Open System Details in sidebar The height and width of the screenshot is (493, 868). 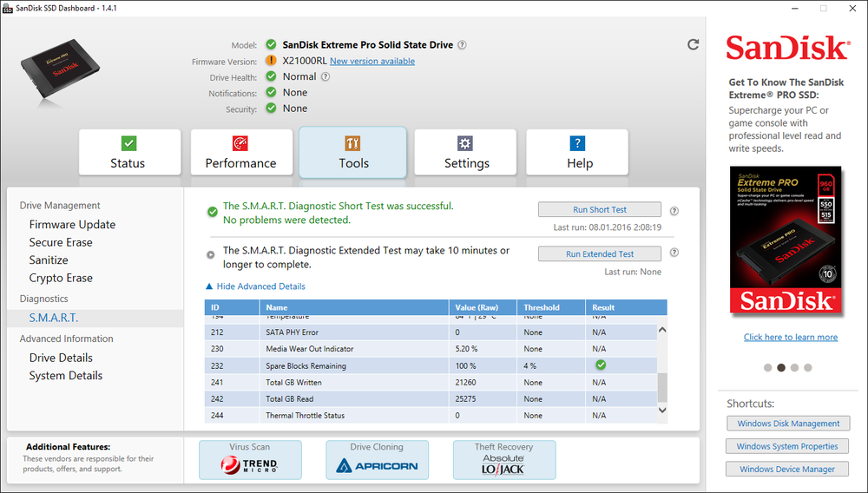coord(66,375)
